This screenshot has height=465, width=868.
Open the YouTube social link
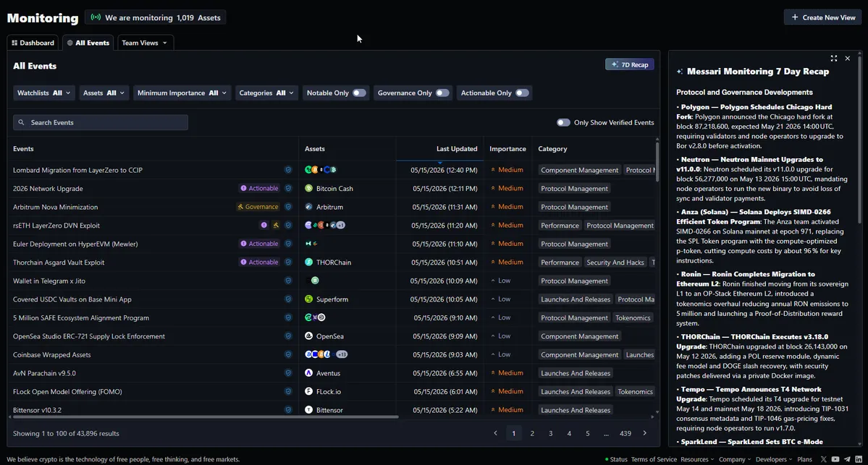835,459
